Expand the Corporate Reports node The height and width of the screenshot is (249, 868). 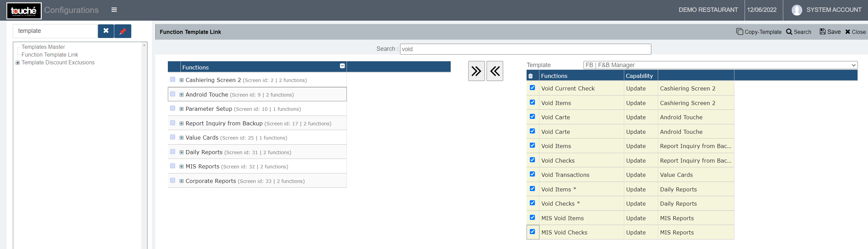182,181
